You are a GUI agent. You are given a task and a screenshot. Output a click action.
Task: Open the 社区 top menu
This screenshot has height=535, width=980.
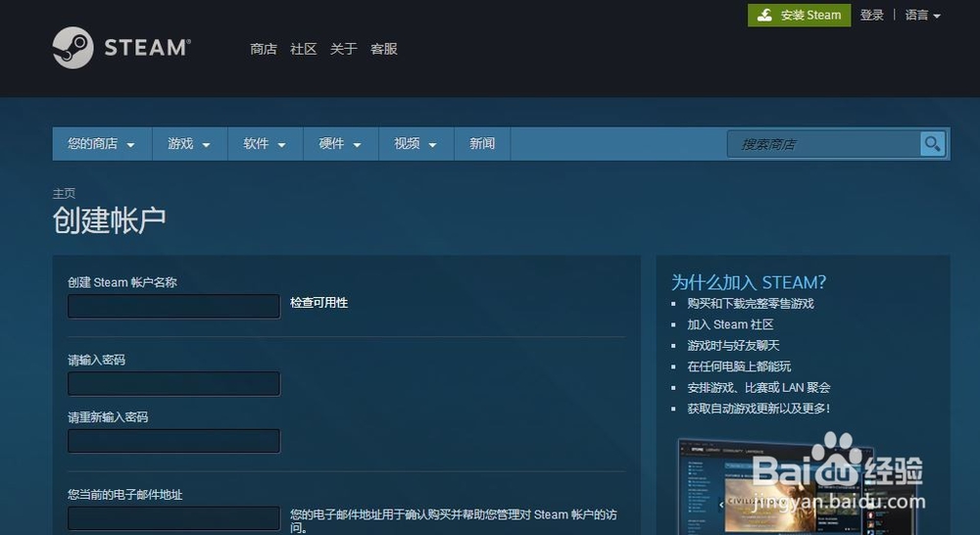coord(303,49)
